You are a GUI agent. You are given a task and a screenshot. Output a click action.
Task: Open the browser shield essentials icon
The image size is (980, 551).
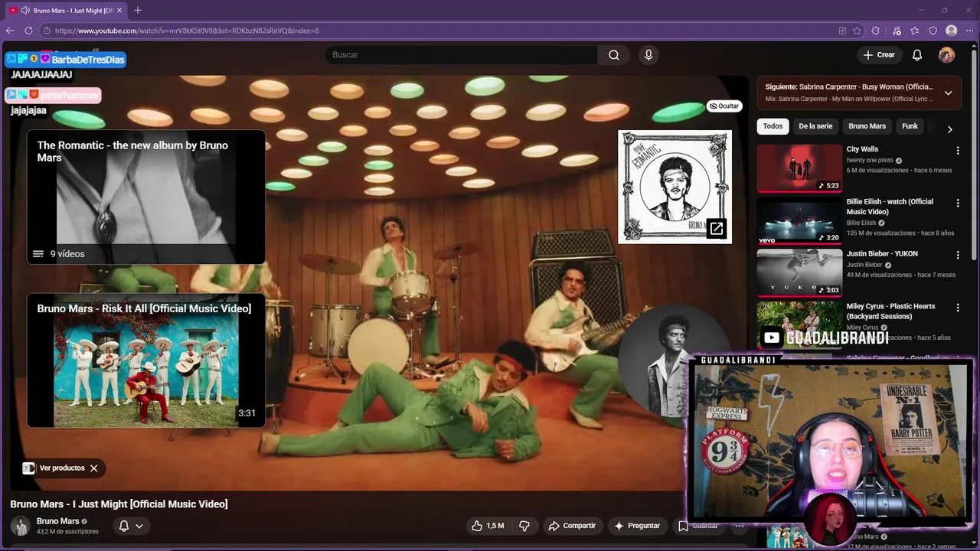click(x=933, y=31)
